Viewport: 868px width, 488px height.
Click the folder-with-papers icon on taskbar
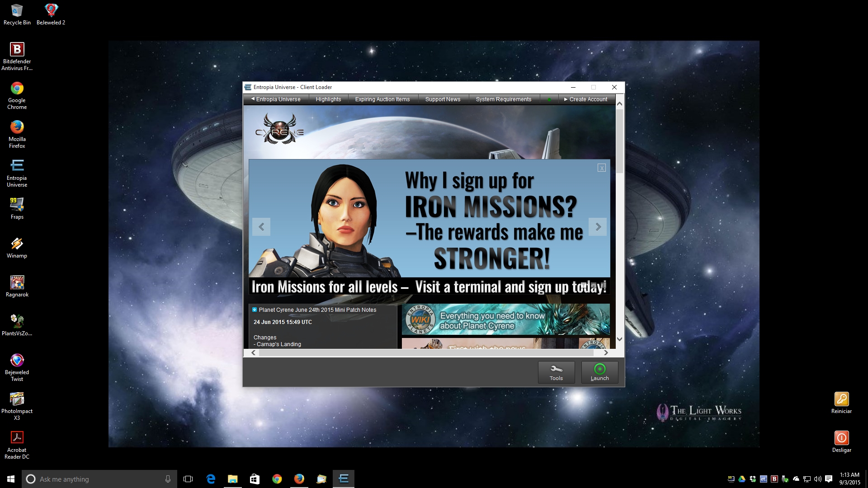pos(321,479)
